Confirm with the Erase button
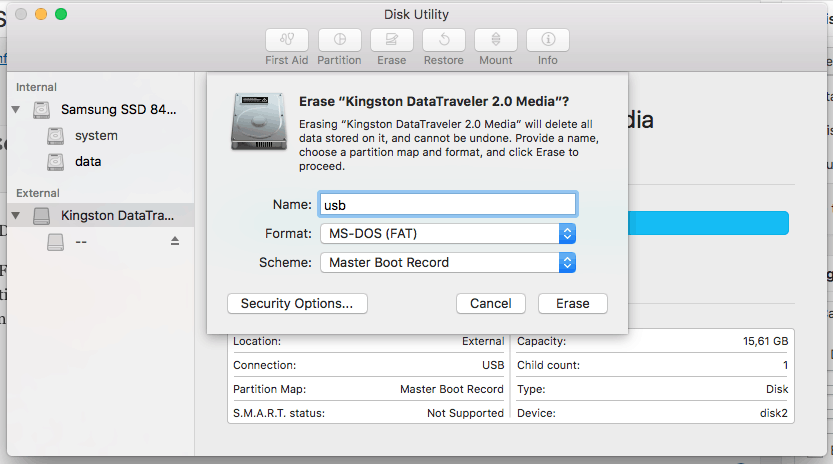 tap(573, 303)
